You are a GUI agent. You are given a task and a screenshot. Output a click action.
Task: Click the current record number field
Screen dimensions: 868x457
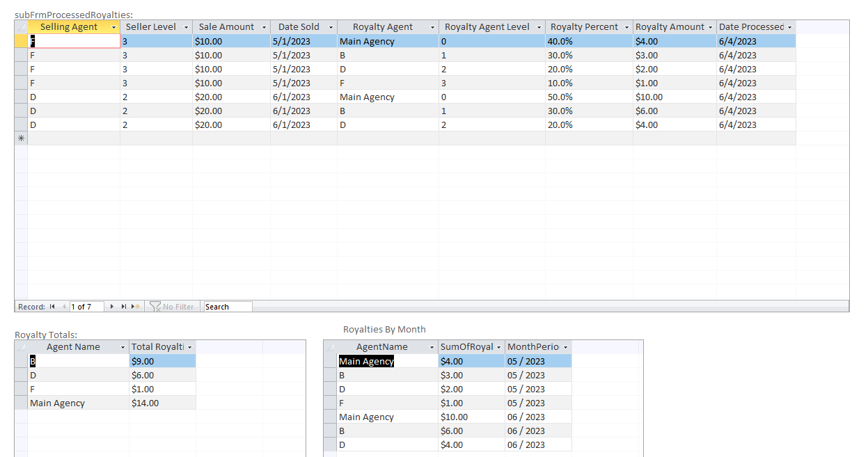point(86,307)
